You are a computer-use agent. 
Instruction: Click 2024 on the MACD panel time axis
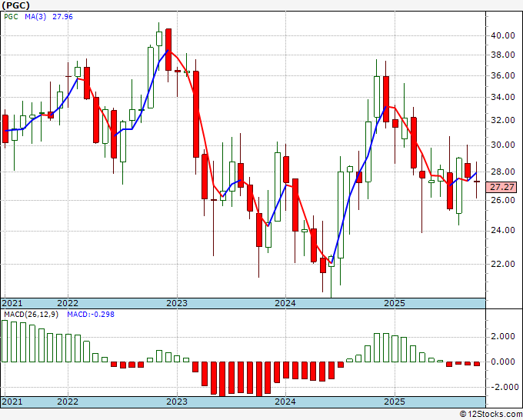[x=285, y=402]
